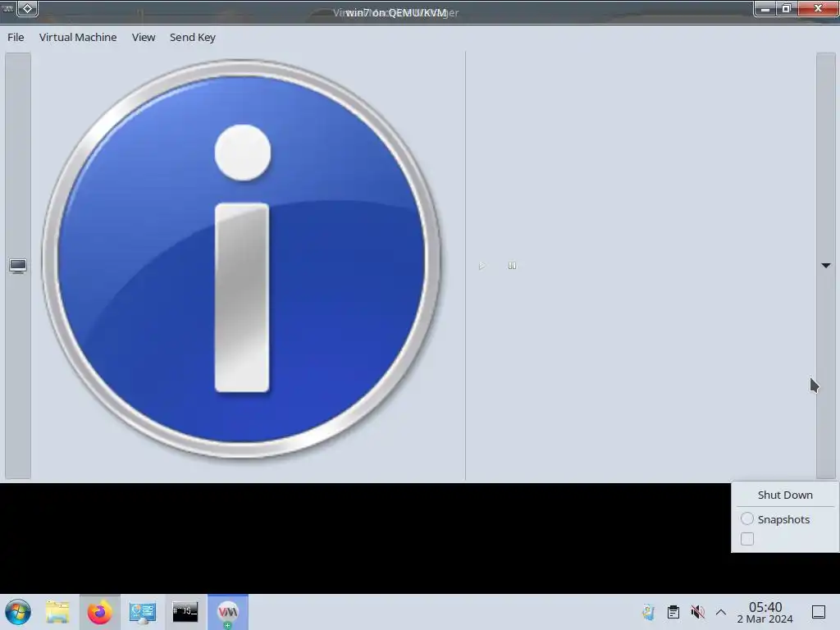The height and width of the screenshot is (630, 840).
Task: Open the Virtual Machine menu
Action: pyautogui.click(x=78, y=37)
